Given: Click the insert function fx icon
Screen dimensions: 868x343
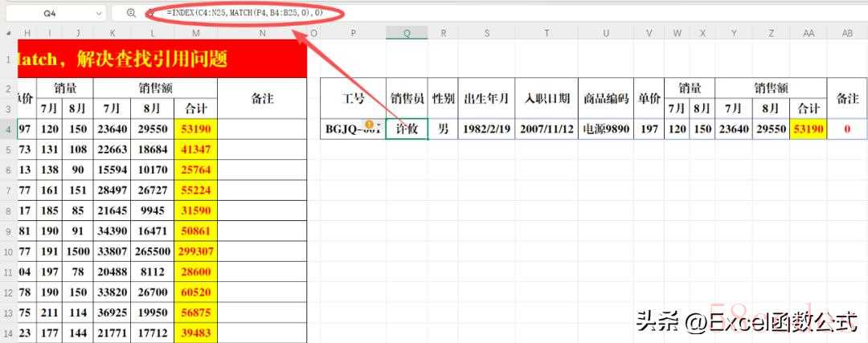Looking at the screenshot, I should point(149,14).
